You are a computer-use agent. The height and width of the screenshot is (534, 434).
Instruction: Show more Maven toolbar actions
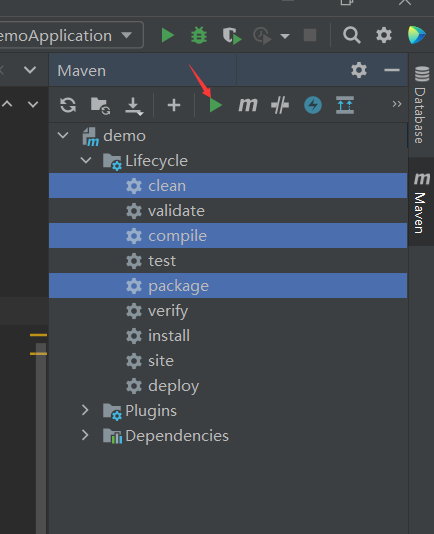[x=397, y=104]
